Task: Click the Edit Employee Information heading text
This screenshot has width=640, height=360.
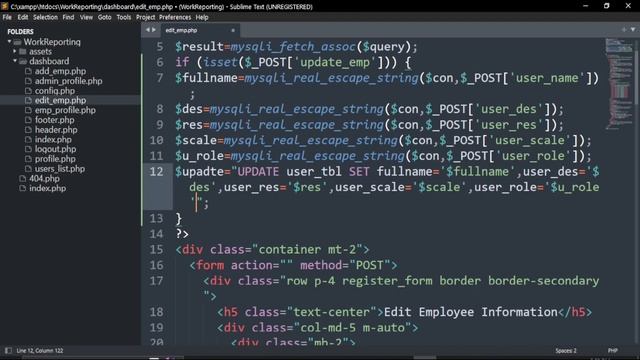Action: click(471, 312)
